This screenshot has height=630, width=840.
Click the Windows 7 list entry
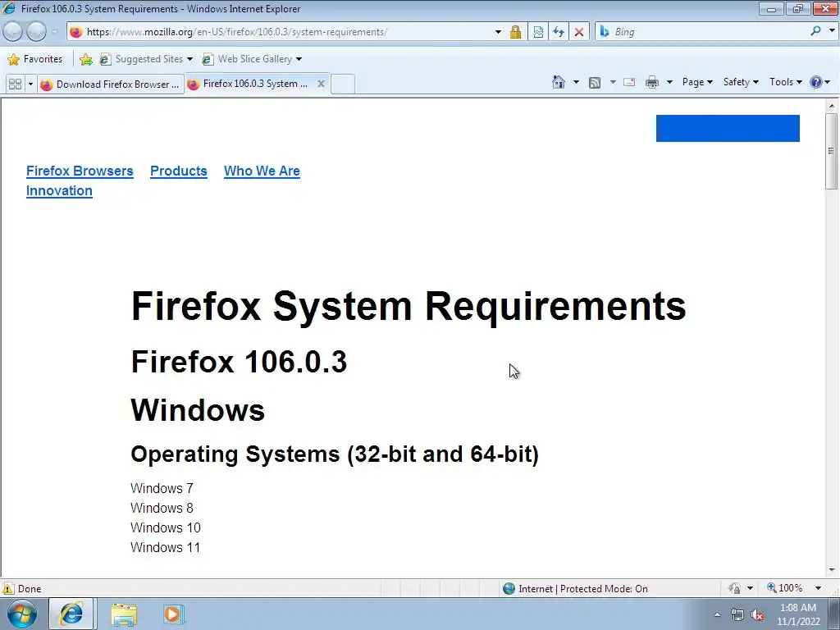(162, 488)
